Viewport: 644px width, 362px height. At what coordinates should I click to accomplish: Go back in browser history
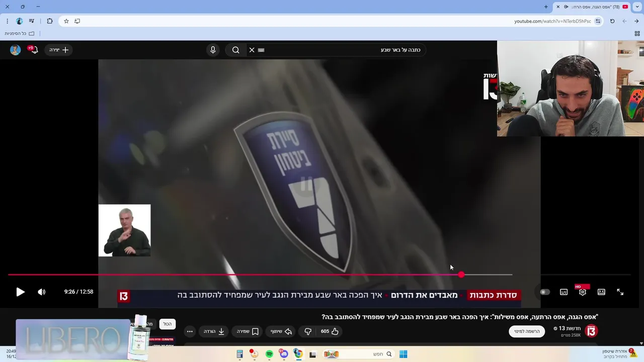[637, 21]
